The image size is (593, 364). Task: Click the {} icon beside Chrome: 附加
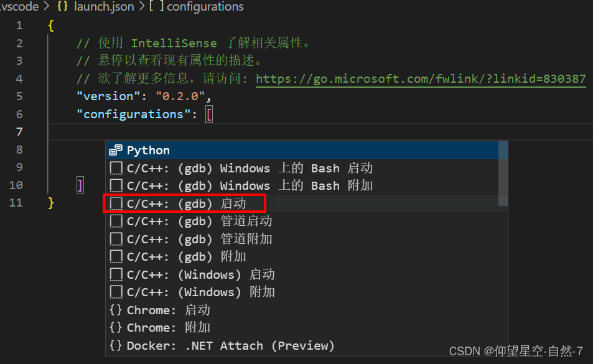click(x=116, y=327)
